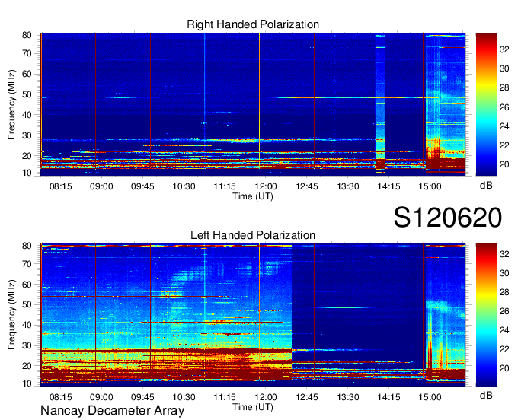The width and height of the screenshot is (518, 420).
Task: Click the 10 MHz tick on Right Handed frequency axis
Action: 27,173
